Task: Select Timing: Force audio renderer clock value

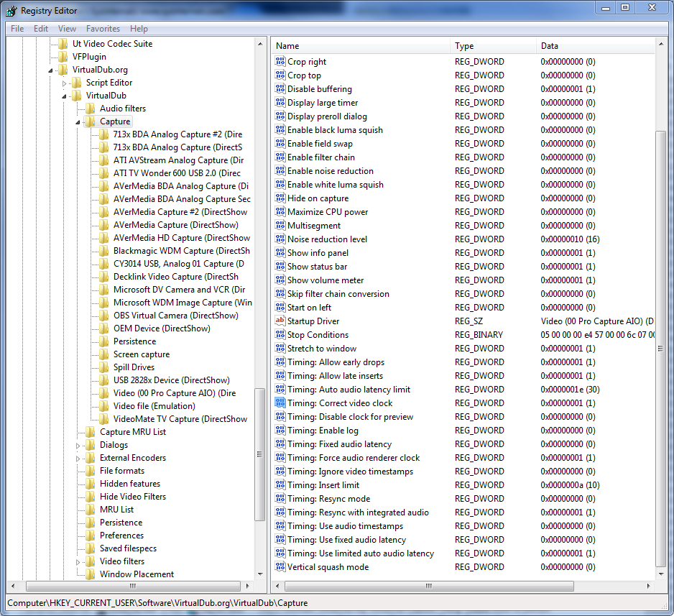Action: click(354, 457)
